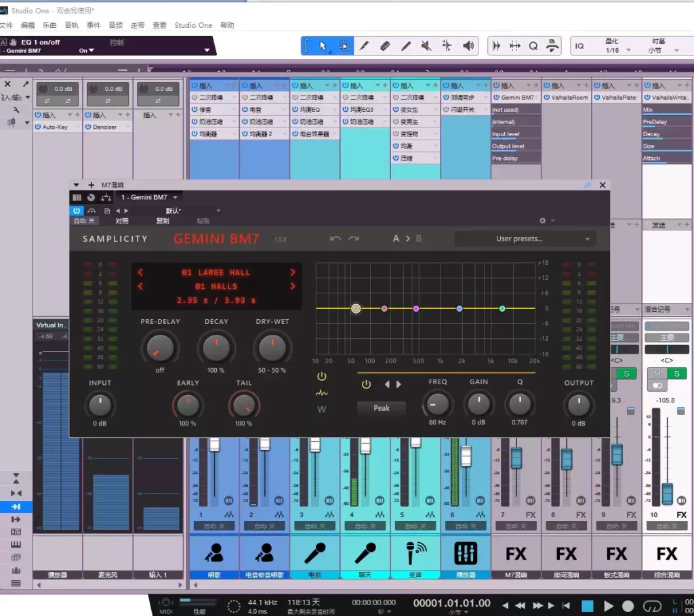
Task: Click the 变声 channel wireless mic icon
Action: [x=415, y=553]
